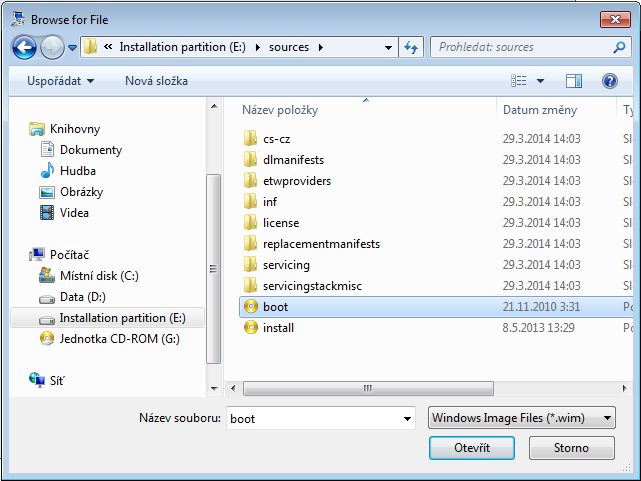This screenshot has height=481, width=641.
Task: Expand the file name history dropdown
Action: 406,419
